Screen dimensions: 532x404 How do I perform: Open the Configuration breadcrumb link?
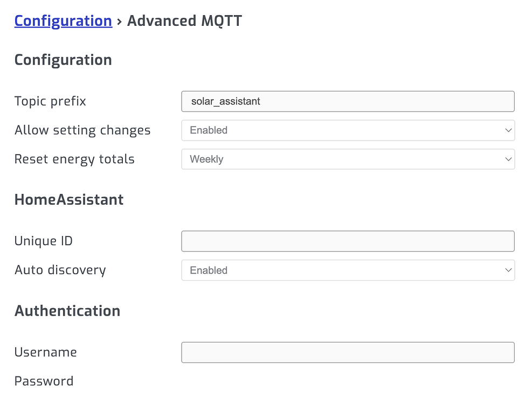click(x=63, y=20)
